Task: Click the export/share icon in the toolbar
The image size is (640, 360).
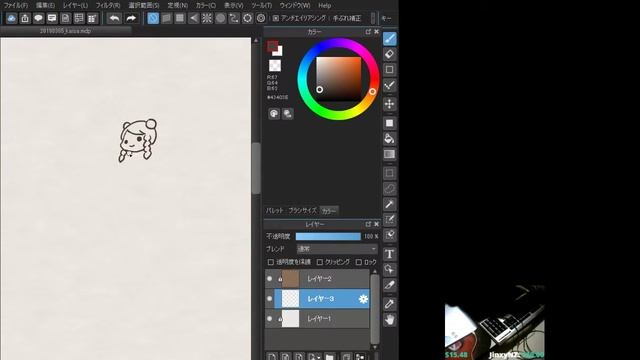Action: pos(25,18)
